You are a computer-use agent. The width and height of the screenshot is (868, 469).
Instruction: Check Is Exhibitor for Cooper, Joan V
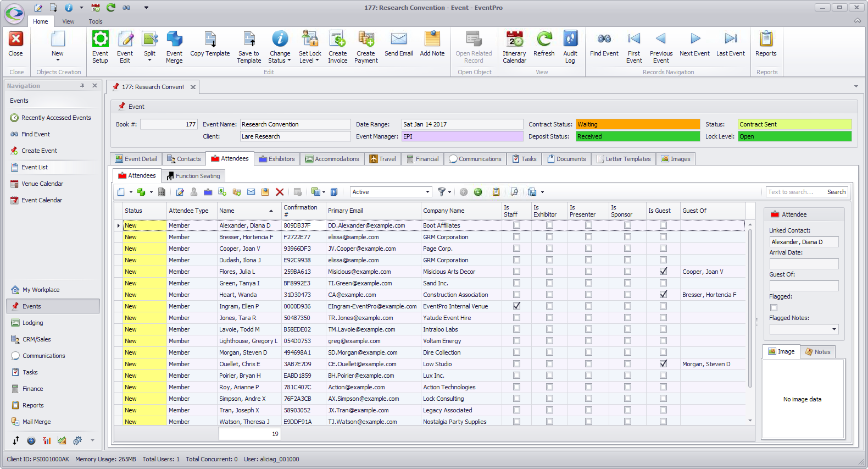pos(549,249)
